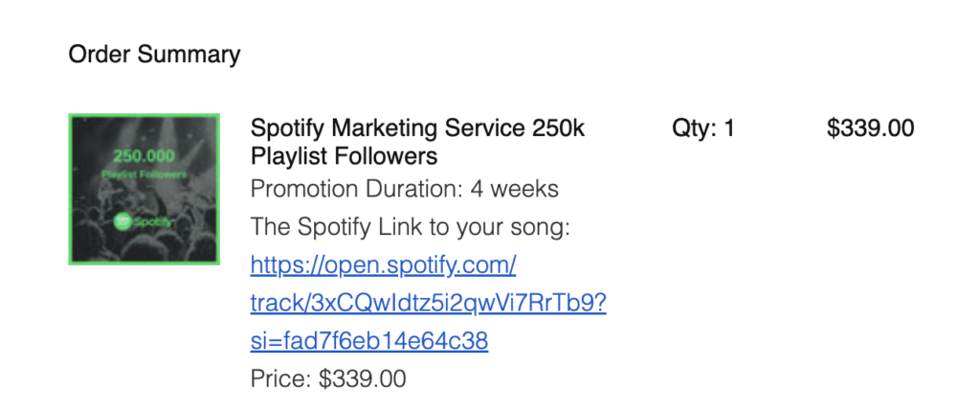
Task: Click the si=fad7f6eb14e64c38 link portion
Action: [x=369, y=341]
